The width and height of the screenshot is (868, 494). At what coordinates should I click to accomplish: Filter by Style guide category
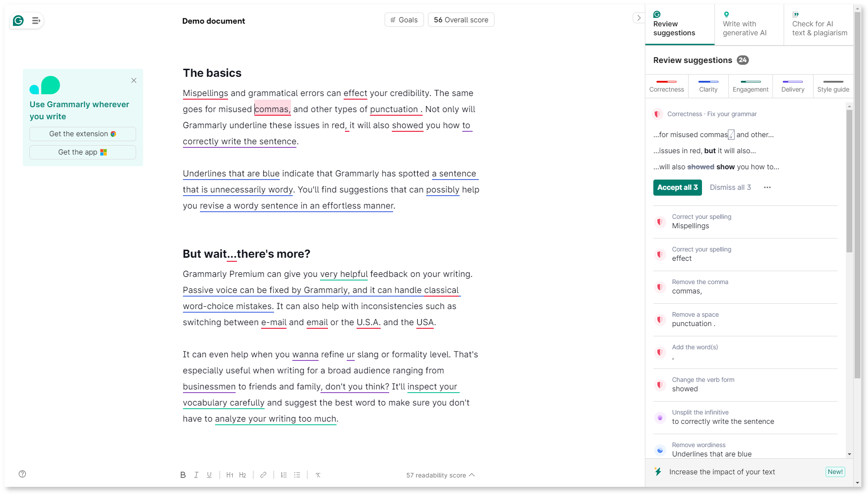(833, 86)
